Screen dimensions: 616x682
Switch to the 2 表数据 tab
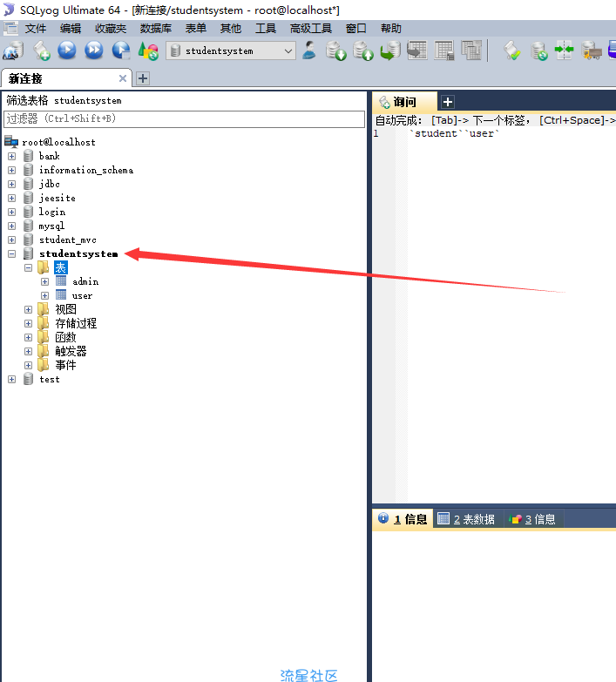[x=467, y=519]
